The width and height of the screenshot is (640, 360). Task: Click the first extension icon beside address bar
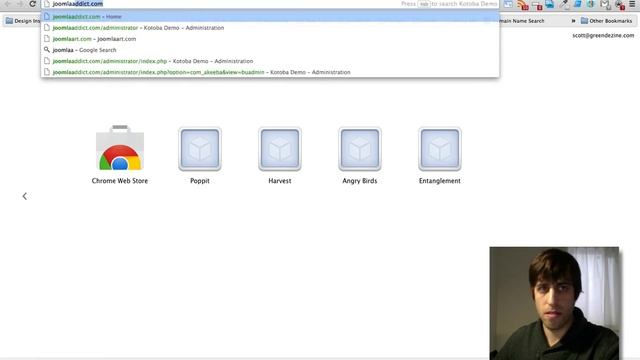(x=508, y=4)
